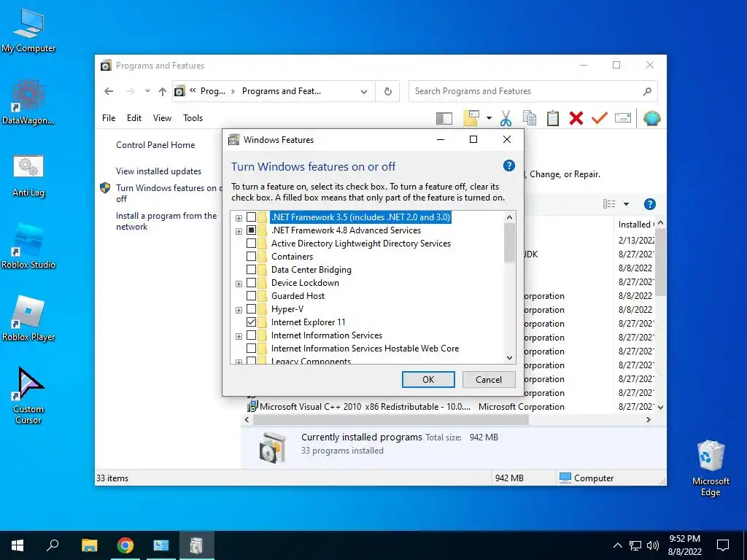The image size is (747, 560).
Task: Click the search magnifier icon in Programs and Features
Action: click(x=646, y=91)
